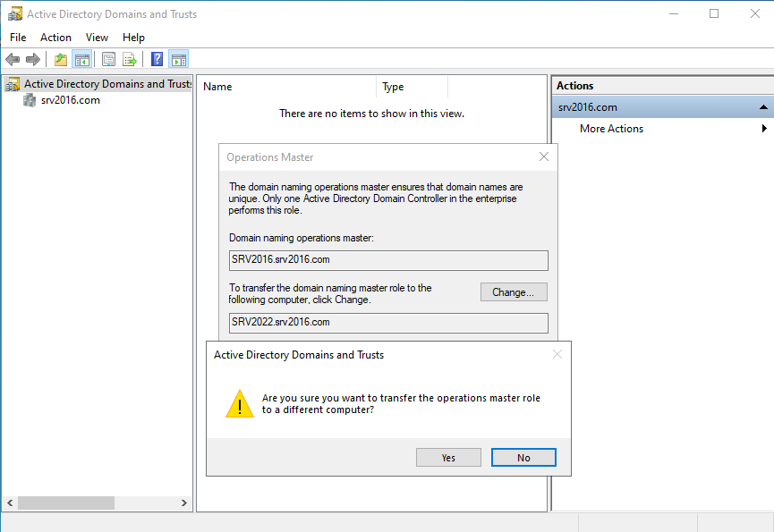Open the Help menu

[133, 38]
